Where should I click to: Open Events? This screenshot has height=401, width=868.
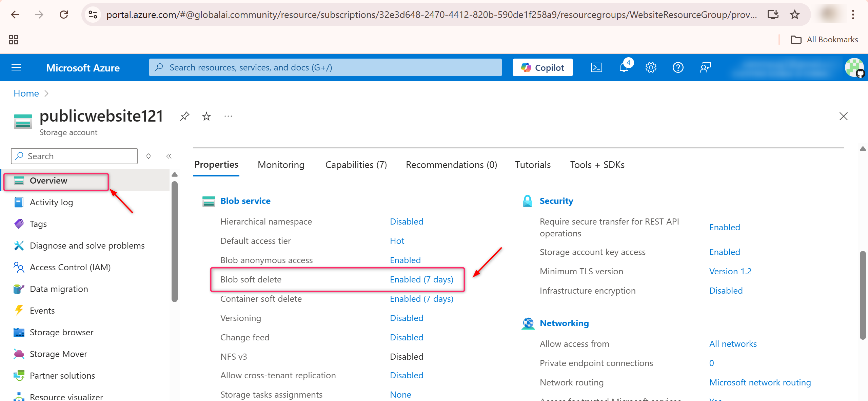point(42,311)
